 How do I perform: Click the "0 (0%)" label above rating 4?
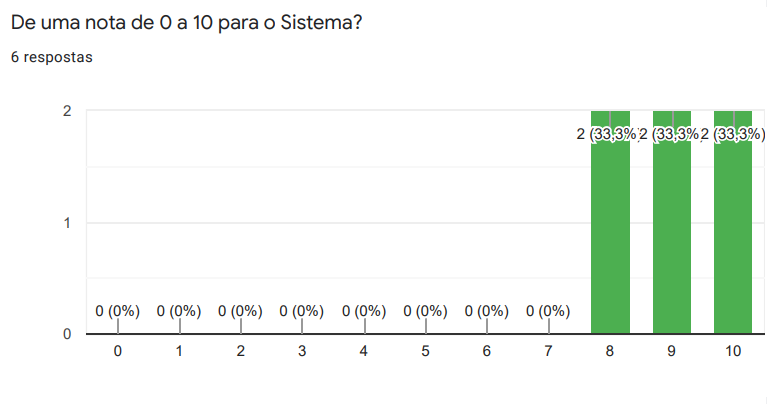(x=364, y=311)
